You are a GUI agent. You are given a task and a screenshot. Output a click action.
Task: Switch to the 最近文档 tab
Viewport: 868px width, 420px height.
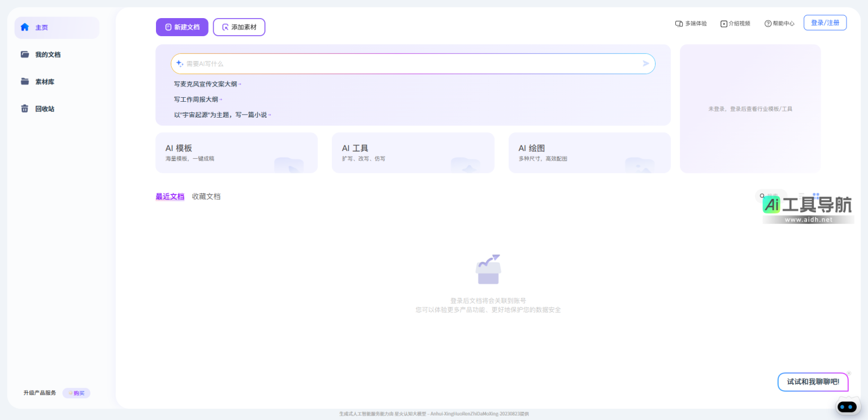click(170, 196)
